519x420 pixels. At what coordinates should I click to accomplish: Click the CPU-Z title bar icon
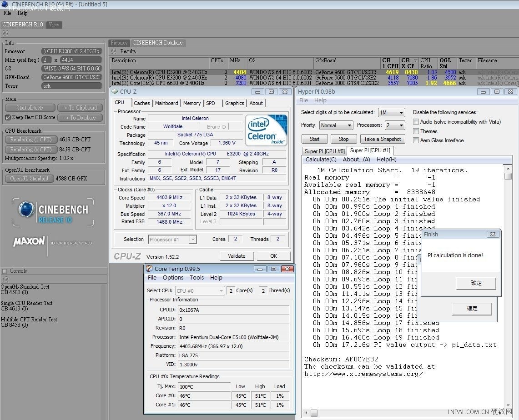pos(115,91)
